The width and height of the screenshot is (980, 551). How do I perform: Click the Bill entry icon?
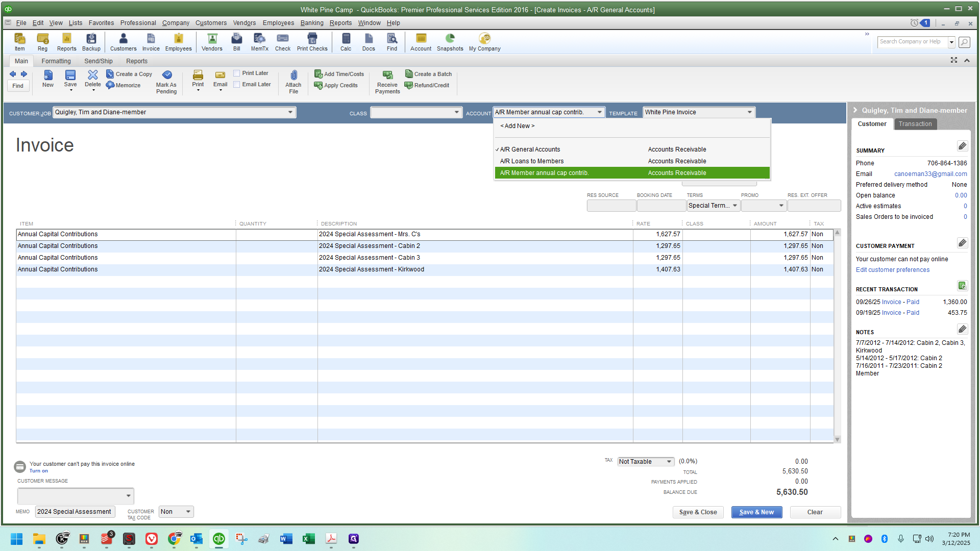point(236,42)
